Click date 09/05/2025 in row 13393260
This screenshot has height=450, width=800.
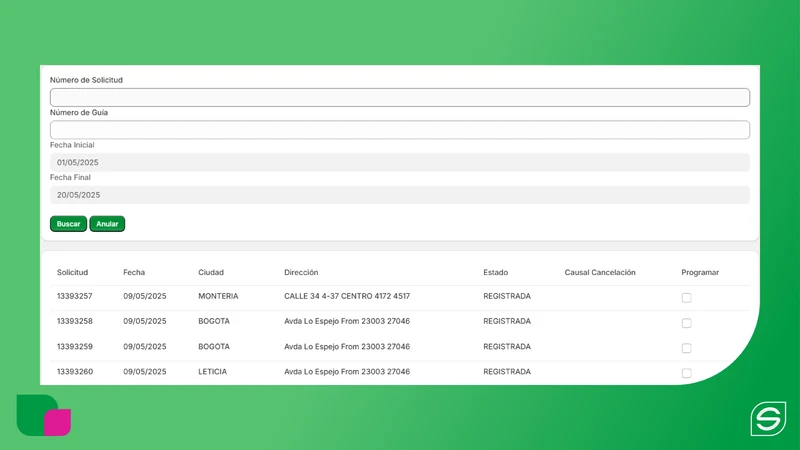pyautogui.click(x=144, y=371)
